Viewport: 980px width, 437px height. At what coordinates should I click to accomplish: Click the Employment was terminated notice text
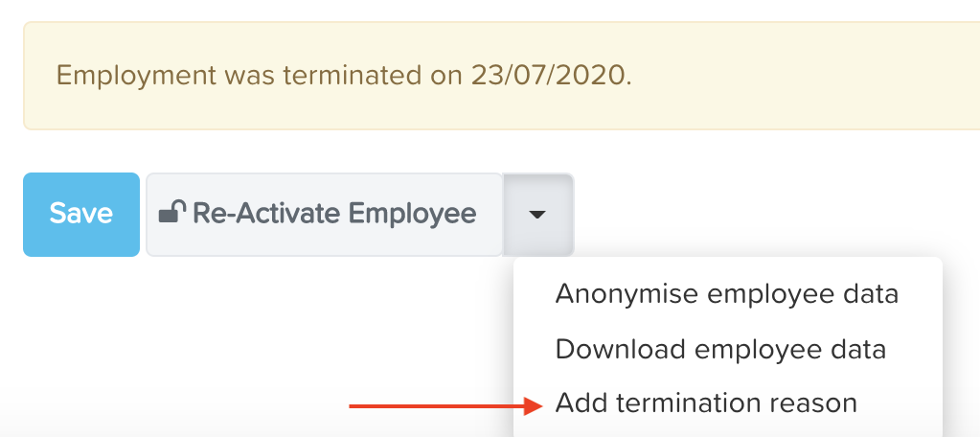[344, 76]
